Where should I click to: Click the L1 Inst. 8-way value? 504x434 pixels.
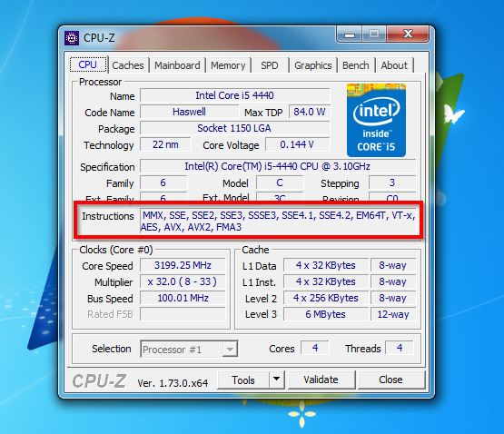(393, 282)
